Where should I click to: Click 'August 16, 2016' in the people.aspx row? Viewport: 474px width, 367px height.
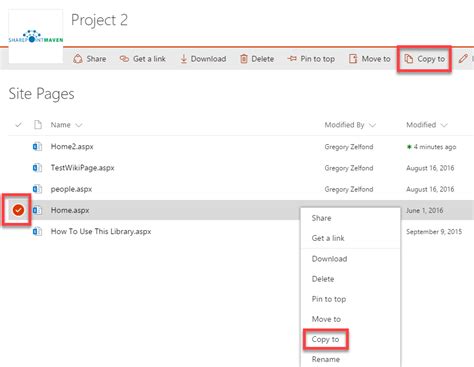click(430, 189)
